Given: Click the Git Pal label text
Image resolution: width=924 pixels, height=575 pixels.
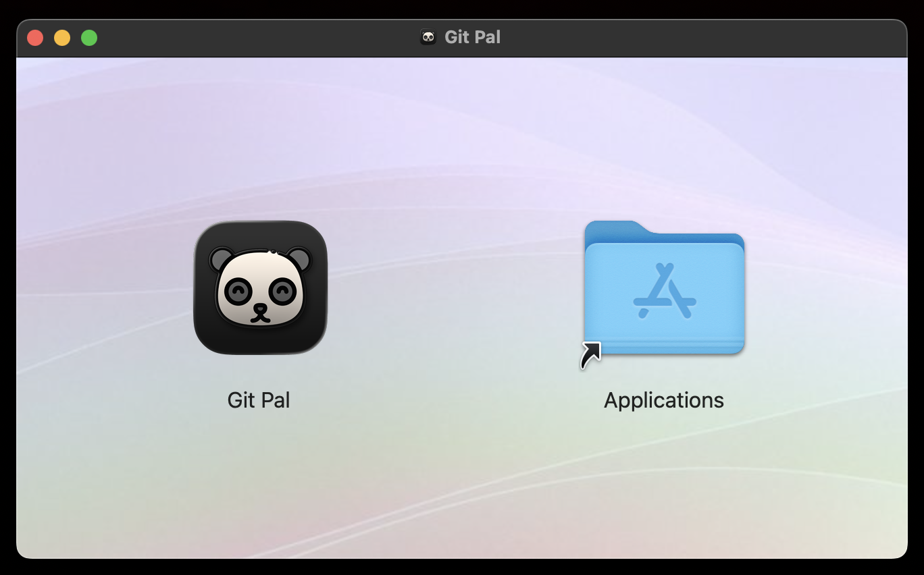Looking at the screenshot, I should tap(259, 400).
